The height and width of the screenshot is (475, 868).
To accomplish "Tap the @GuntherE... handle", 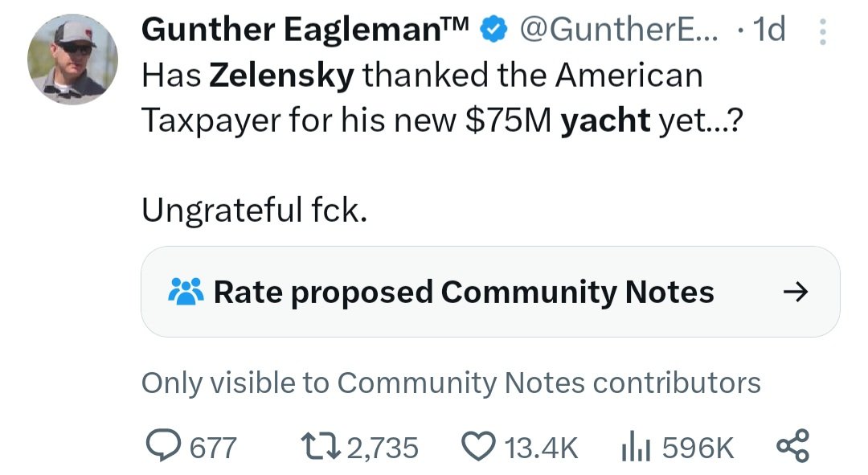I will click(x=619, y=30).
